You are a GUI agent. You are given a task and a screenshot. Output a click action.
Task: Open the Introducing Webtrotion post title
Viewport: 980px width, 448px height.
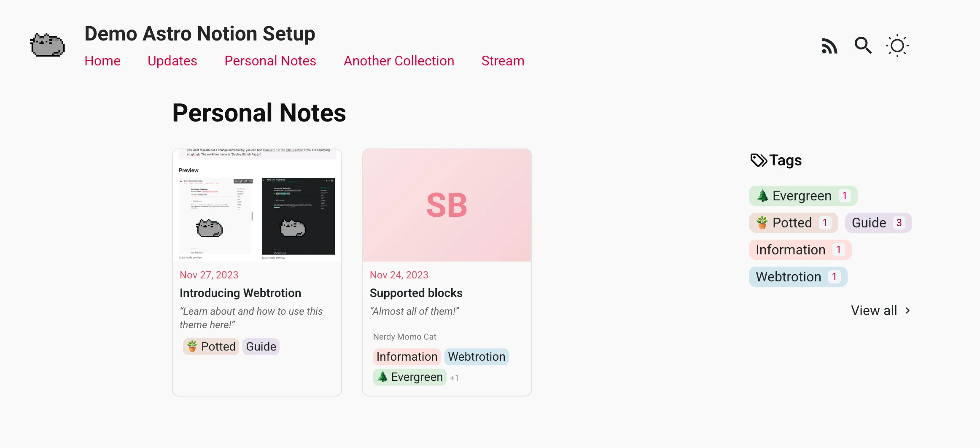point(240,293)
